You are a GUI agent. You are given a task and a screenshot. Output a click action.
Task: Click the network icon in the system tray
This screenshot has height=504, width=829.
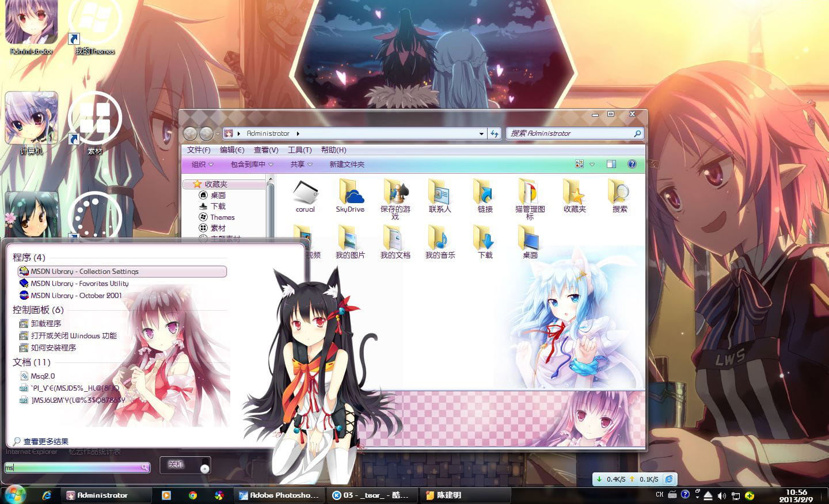tap(737, 494)
